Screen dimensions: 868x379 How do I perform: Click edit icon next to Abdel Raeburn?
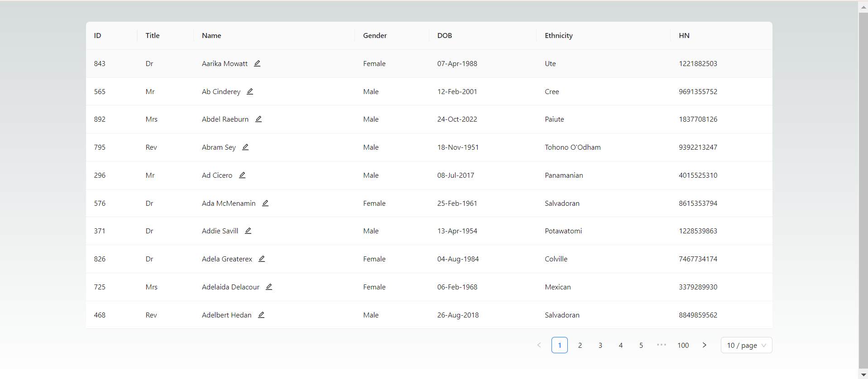[258, 119]
